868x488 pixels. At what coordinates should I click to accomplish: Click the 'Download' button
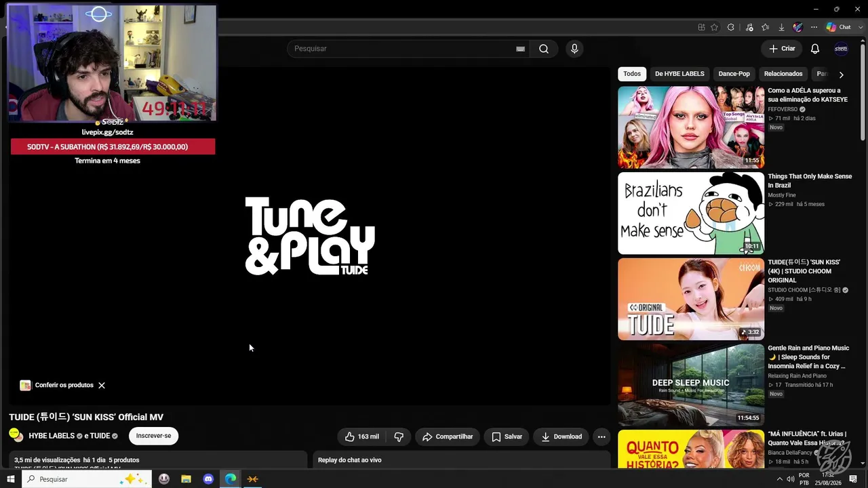(561, 437)
